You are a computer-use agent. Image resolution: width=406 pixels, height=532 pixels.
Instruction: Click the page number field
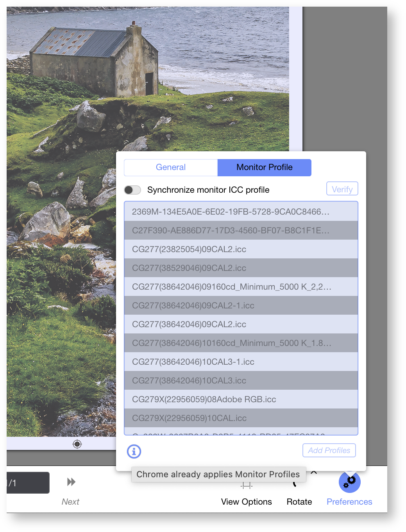pyautogui.click(x=27, y=483)
